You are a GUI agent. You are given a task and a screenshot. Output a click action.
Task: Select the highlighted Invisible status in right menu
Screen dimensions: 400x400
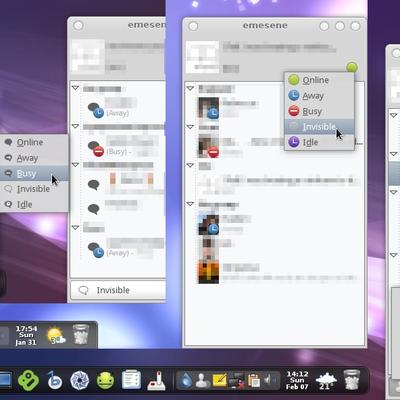click(319, 127)
